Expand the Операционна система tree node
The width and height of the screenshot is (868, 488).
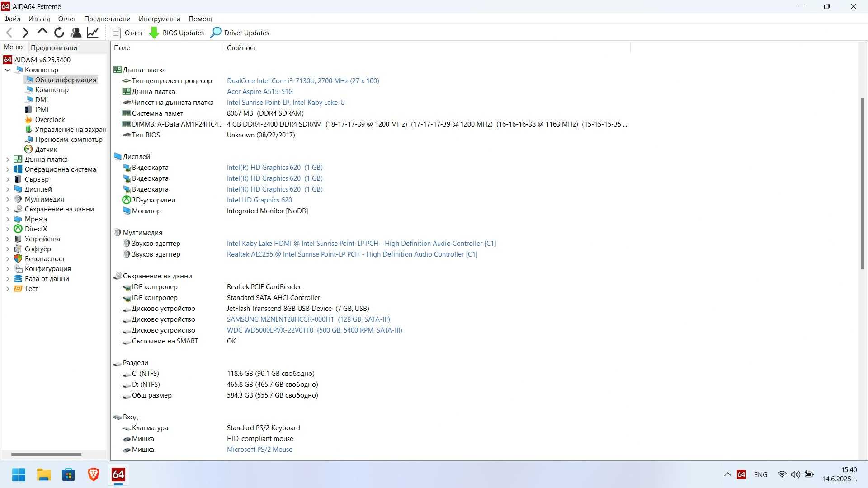(x=8, y=169)
